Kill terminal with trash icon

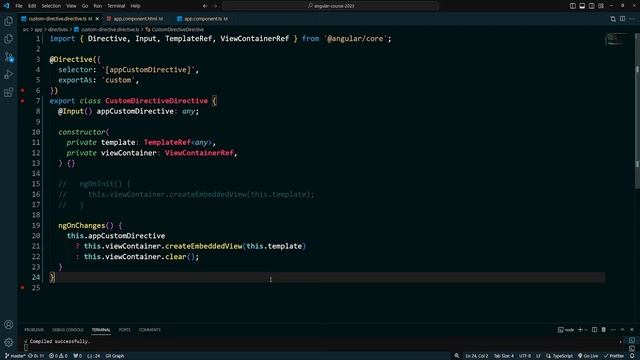point(604,330)
